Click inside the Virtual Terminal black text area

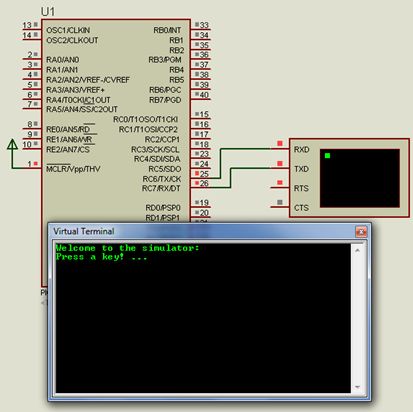(x=203, y=318)
